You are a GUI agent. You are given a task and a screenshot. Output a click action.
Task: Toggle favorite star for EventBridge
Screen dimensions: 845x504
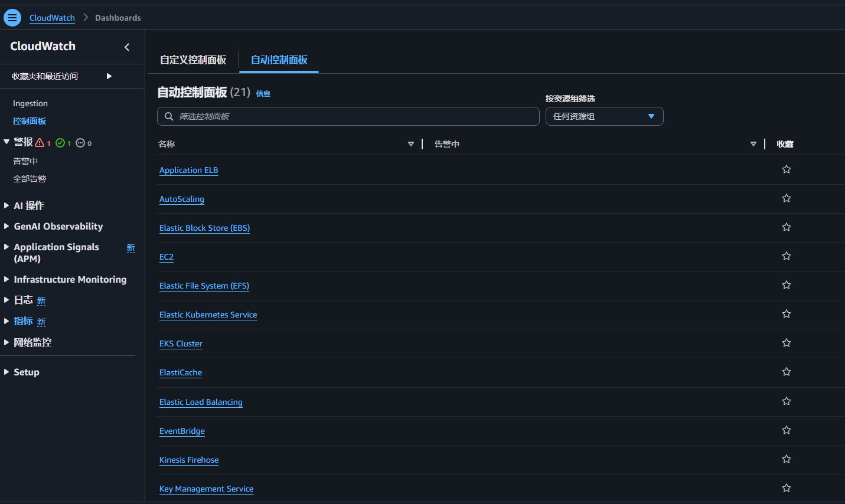[x=786, y=430]
